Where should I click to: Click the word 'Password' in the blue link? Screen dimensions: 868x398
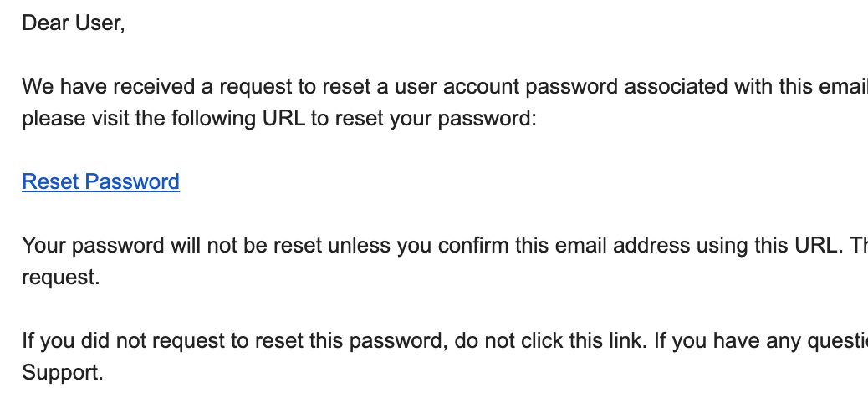point(133,181)
